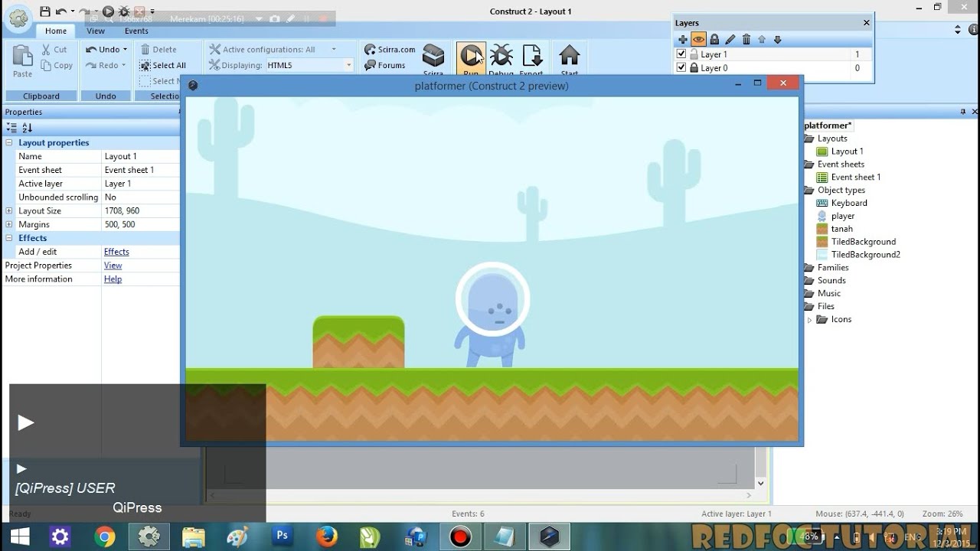Select the player object type
The height and width of the screenshot is (551, 980).
coord(836,216)
